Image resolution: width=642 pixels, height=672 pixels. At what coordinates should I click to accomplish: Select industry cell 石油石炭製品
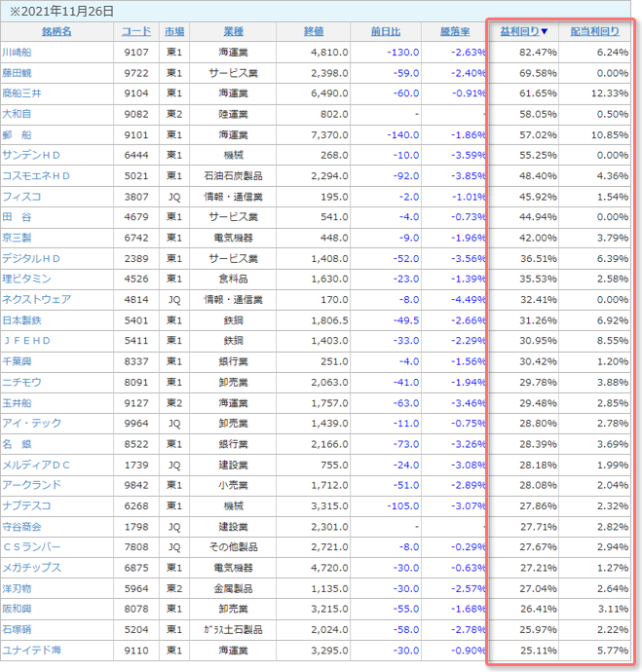(233, 176)
